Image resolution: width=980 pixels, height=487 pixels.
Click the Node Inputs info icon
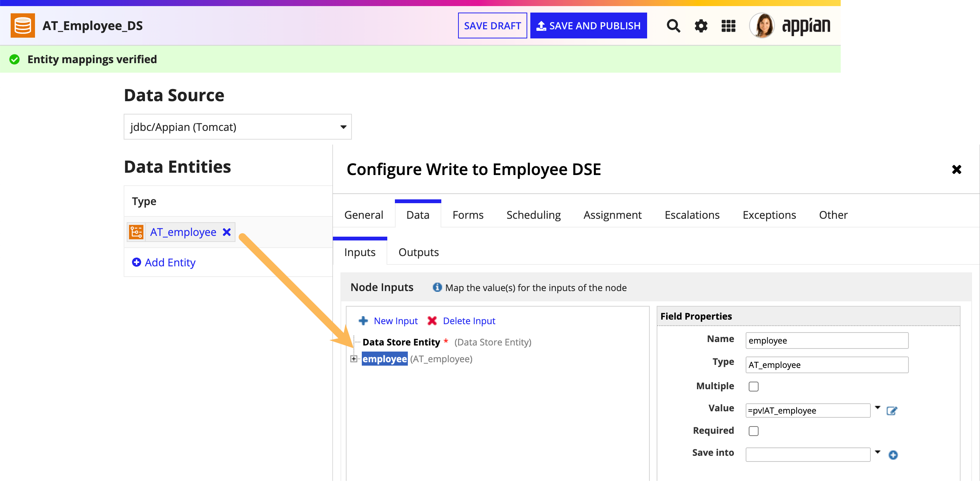(x=437, y=287)
